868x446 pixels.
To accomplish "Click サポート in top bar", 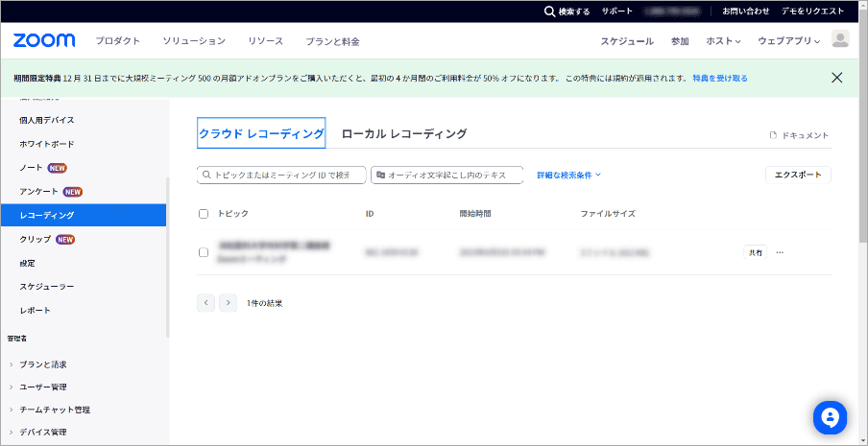I will click(x=617, y=12).
